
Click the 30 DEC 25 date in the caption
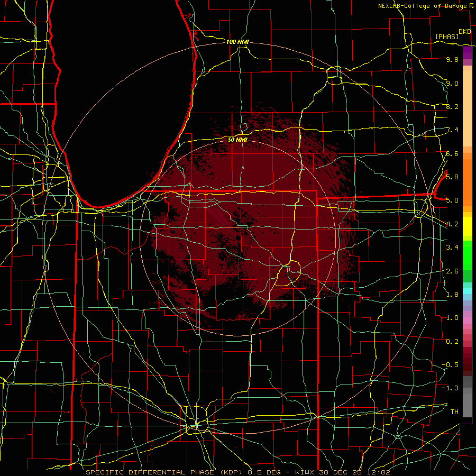click(340, 472)
